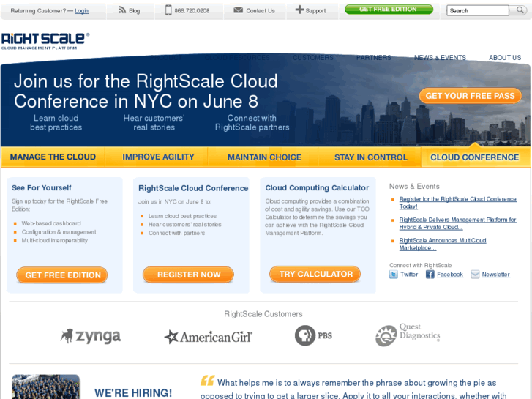Open RightScale Announces MultiCloud Marketplace link
This screenshot has width=532, height=399.
443,244
